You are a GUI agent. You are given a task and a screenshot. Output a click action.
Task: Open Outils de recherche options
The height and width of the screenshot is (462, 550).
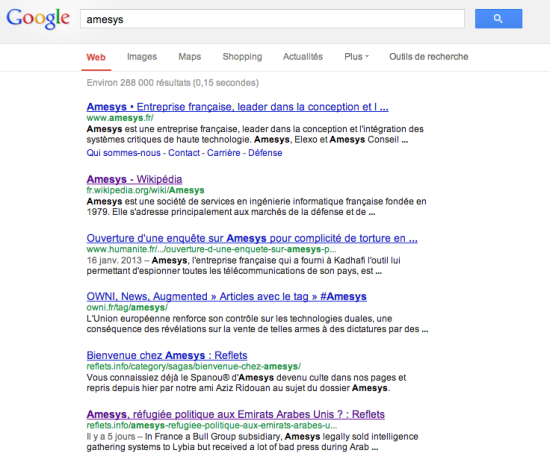coord(429,56)
